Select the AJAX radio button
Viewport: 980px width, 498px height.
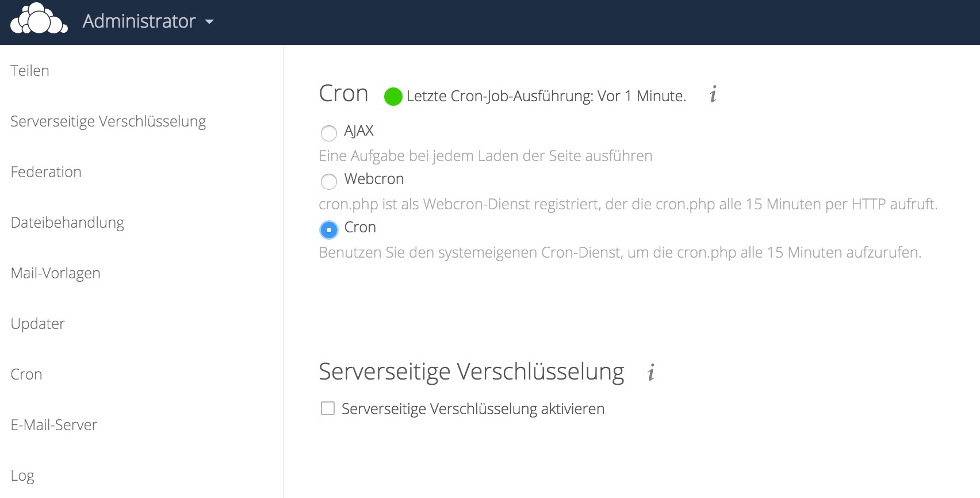329,133
